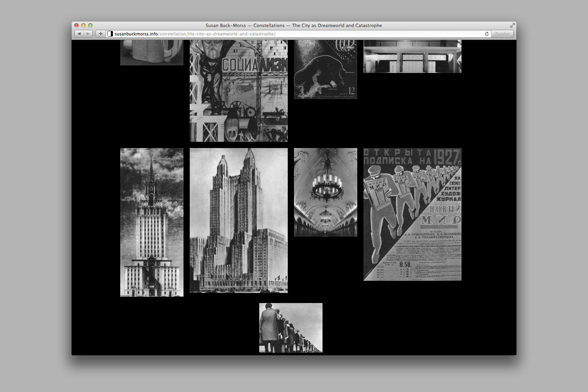Select the metro chandelier hall photo
The image size is (588, 392).
[x=325, y=192]
